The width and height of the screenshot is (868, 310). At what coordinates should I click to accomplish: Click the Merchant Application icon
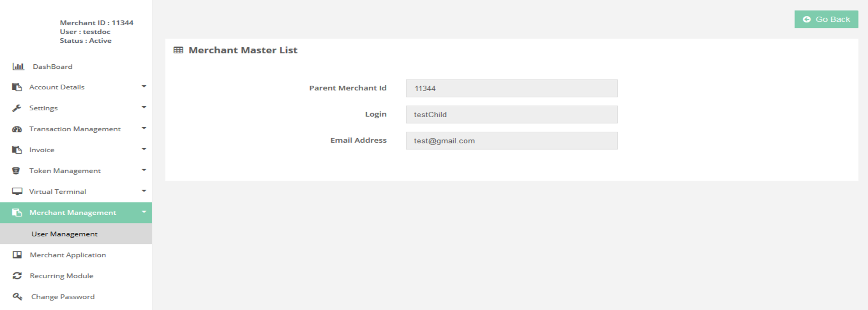[x=17, y=255]
